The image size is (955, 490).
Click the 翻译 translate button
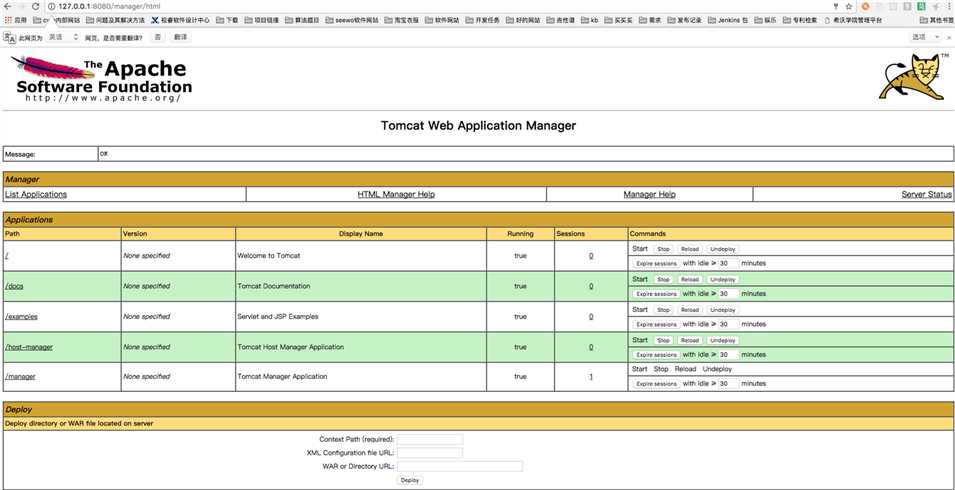(x=180, y=37)
